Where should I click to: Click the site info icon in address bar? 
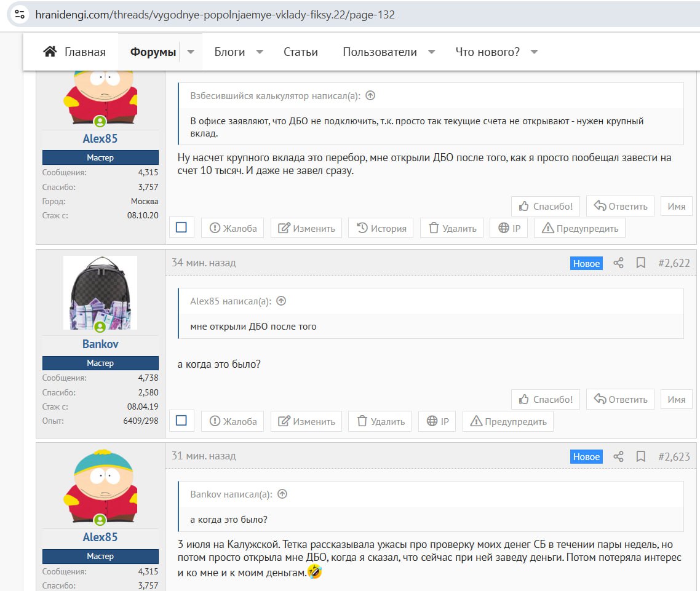(19, 14)
